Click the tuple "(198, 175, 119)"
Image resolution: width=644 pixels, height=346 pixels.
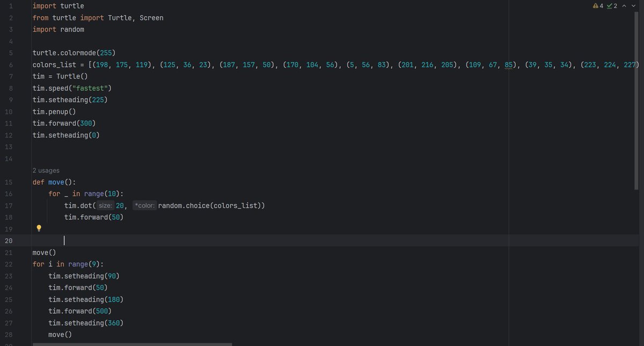pos(122,65)
